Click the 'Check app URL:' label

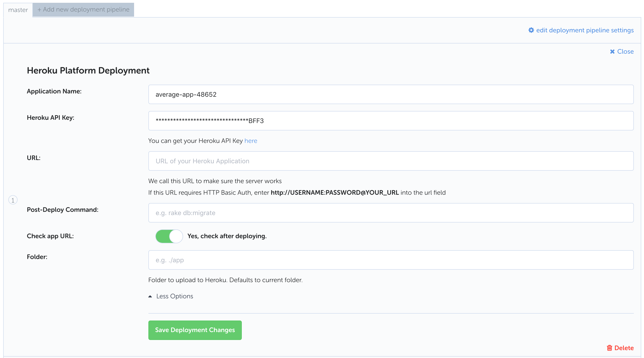point(50,236)
